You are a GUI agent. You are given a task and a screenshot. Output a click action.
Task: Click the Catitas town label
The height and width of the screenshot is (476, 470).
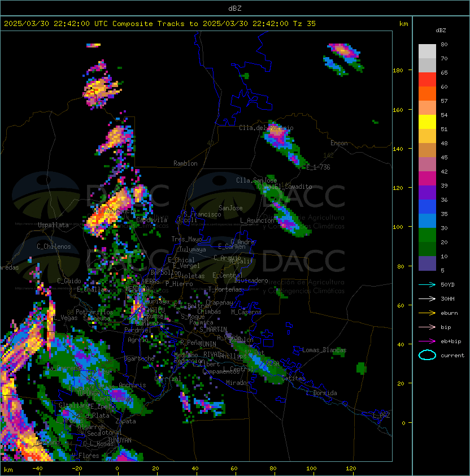[293, 378]
